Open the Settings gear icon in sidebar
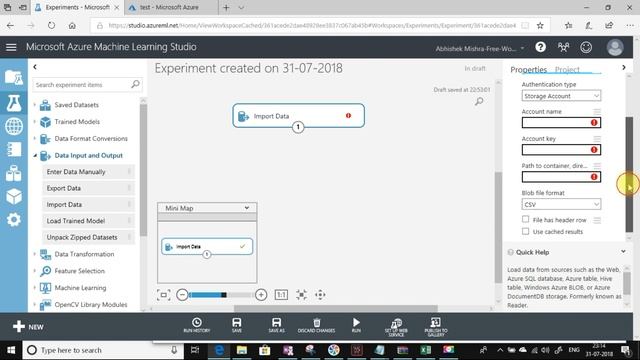This screenshot has width=640, height=360. (13, 220)
